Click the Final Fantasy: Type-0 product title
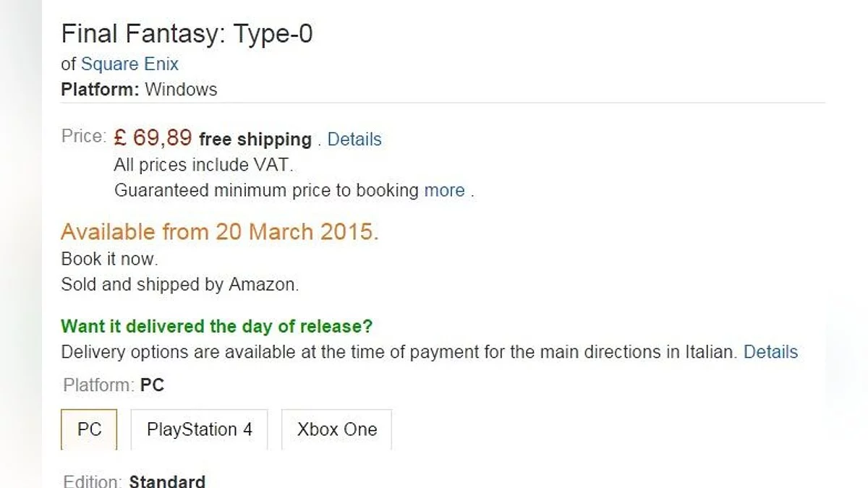Image resolution: width=868 pixels, height=488 pixels. [187, 34]
